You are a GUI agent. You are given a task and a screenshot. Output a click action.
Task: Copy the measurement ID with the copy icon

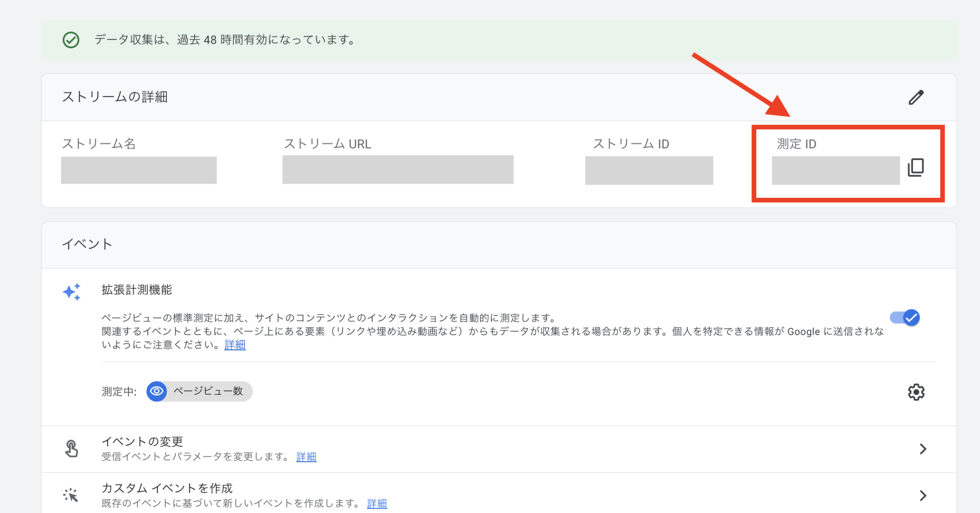[916, 168]
